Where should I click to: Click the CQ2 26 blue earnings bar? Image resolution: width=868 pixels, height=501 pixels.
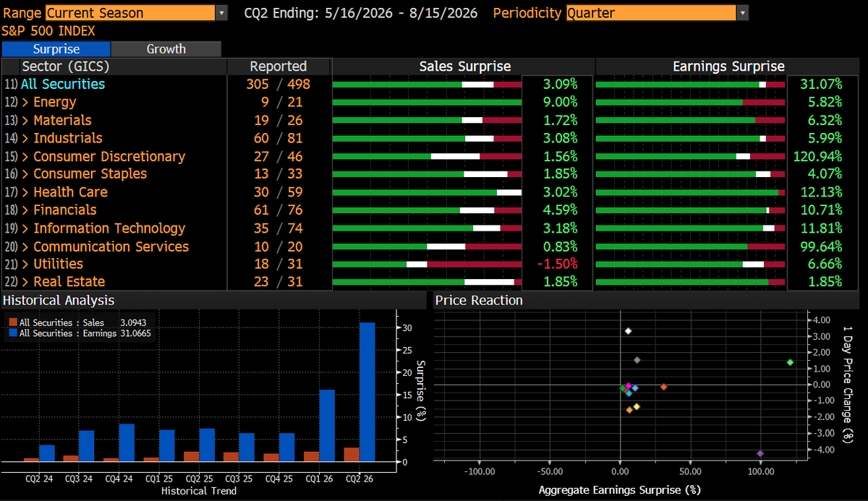pyautogui.click(x=367, y=392)
